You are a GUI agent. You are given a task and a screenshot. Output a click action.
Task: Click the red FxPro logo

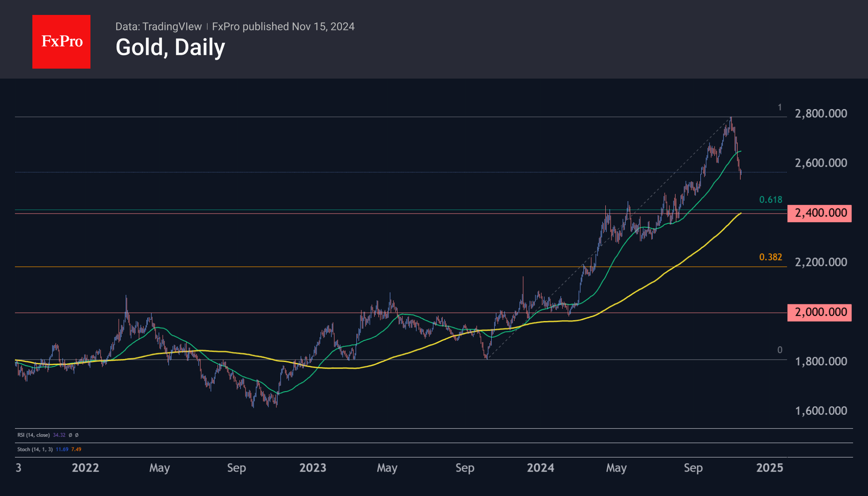[x=61, y=41]
